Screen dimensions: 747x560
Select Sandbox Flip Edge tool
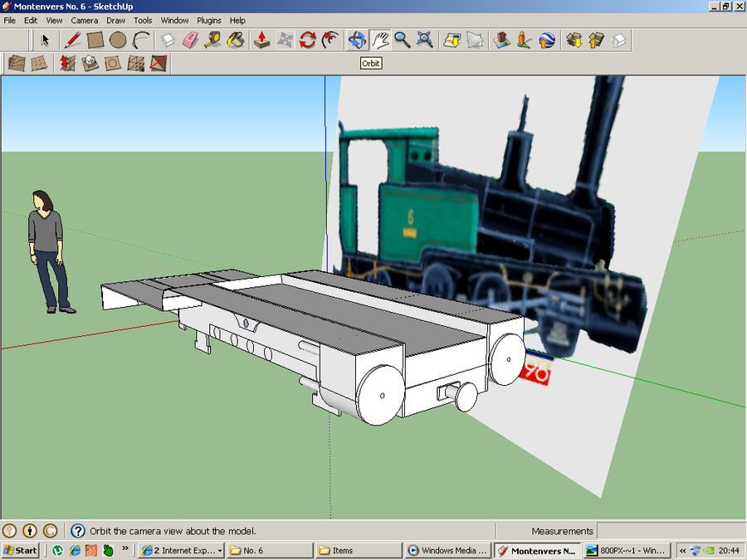159,63
